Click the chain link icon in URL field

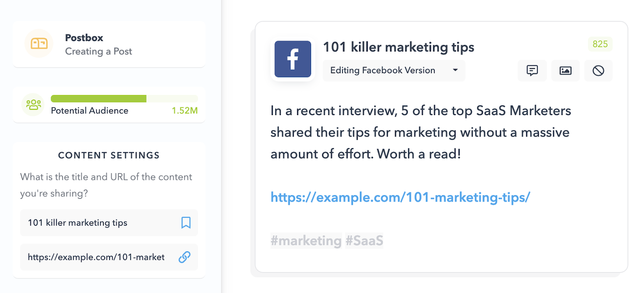184,257
